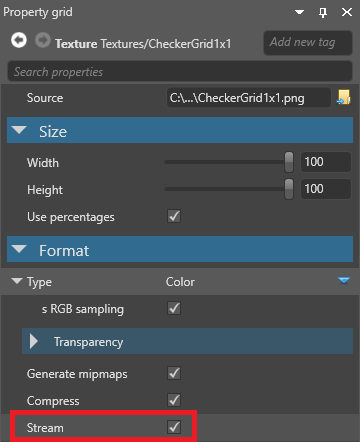The image size is (360, 442).
Task: Uncheck the Generate mipmaps checkbox
Action: (x=174, y=373)
